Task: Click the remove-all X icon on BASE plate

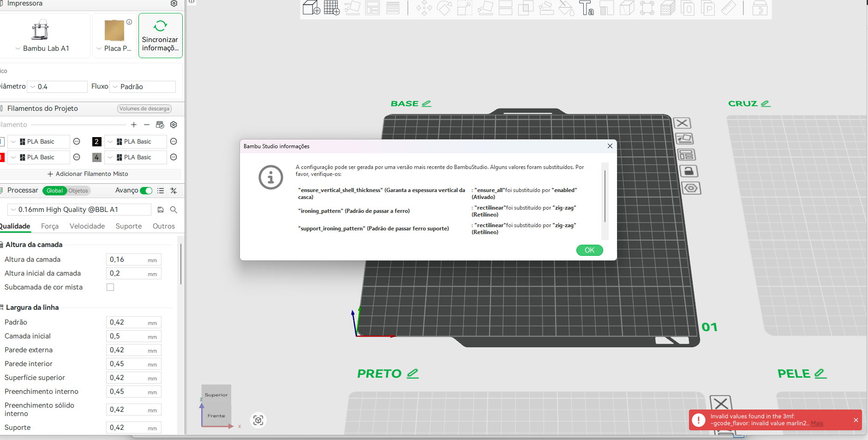Action: (x=682, y=123)
